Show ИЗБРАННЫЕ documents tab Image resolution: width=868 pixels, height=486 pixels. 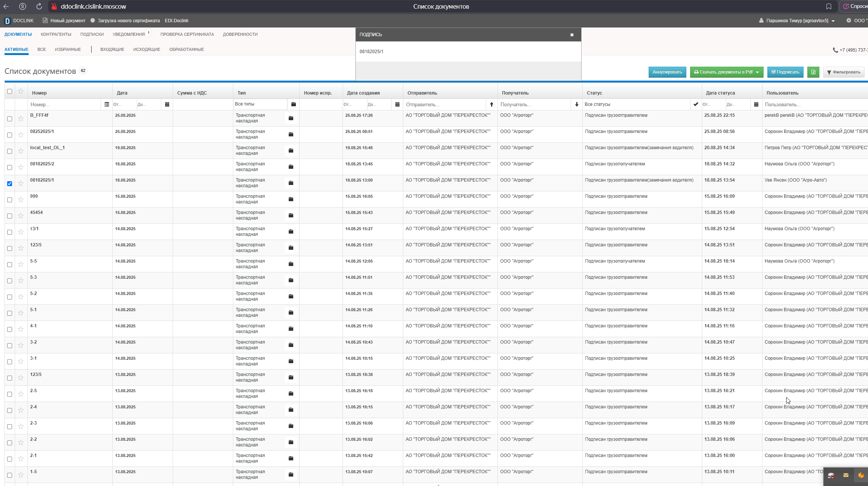point(68,49)
